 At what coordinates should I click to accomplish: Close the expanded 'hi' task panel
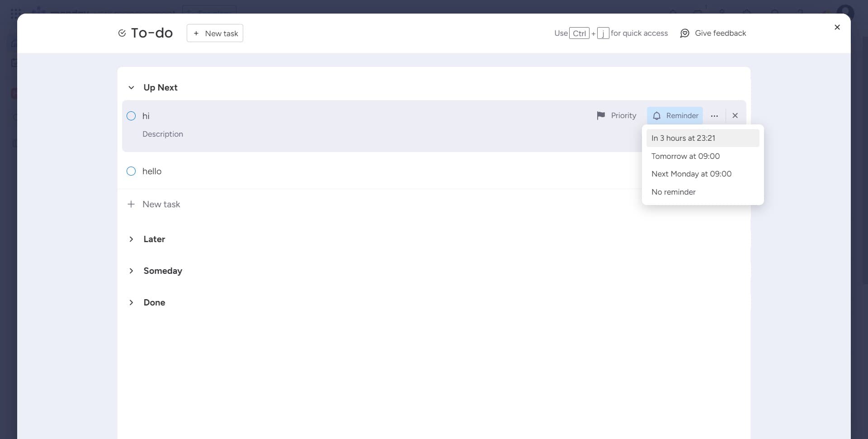pos(735,116)
